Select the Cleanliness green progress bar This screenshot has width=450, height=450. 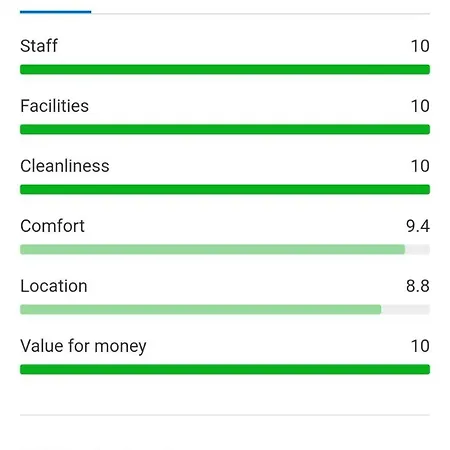point(225,189)
